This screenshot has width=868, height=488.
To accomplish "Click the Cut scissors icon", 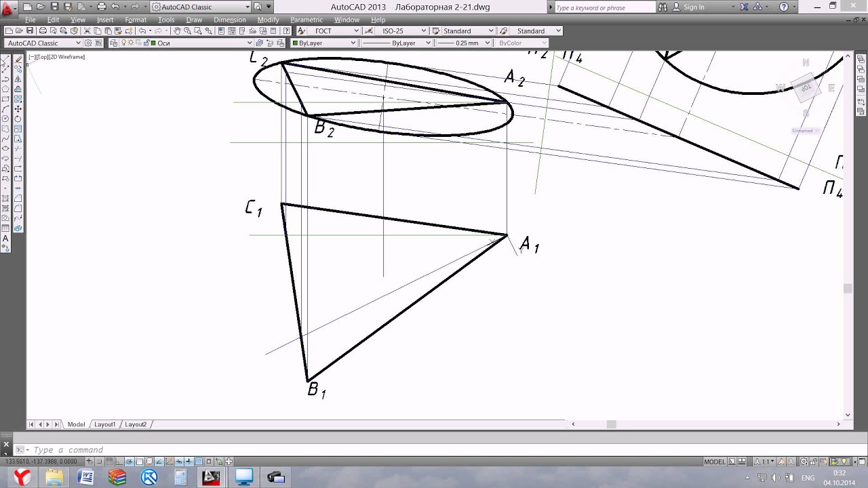I will click(x=87, y=30).
